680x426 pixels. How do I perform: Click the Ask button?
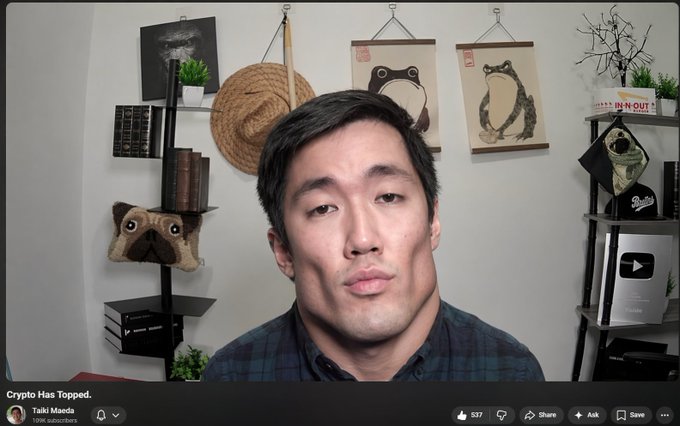pos(587,415)
